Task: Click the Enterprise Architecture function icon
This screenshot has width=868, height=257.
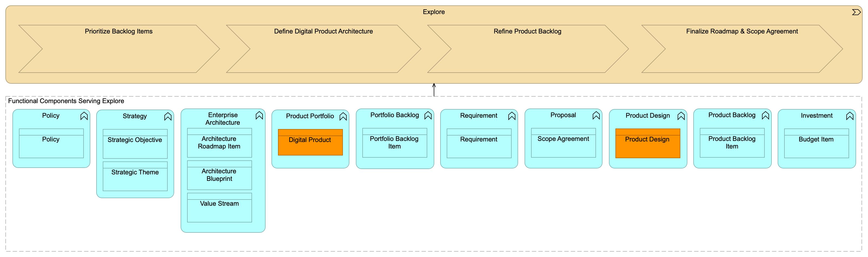Action: click(259, 116)
